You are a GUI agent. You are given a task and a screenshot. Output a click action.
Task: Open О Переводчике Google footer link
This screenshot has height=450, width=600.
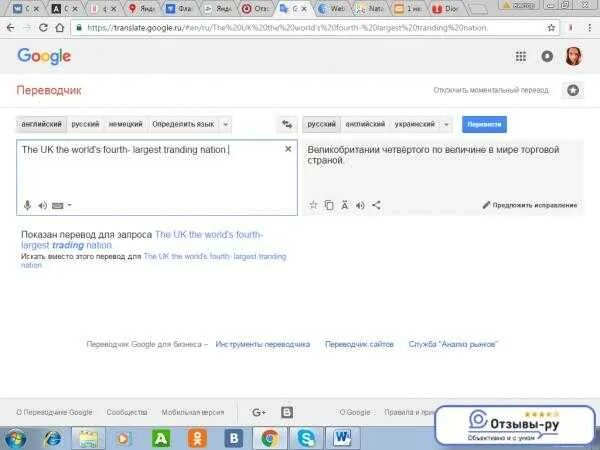point(54,412)
